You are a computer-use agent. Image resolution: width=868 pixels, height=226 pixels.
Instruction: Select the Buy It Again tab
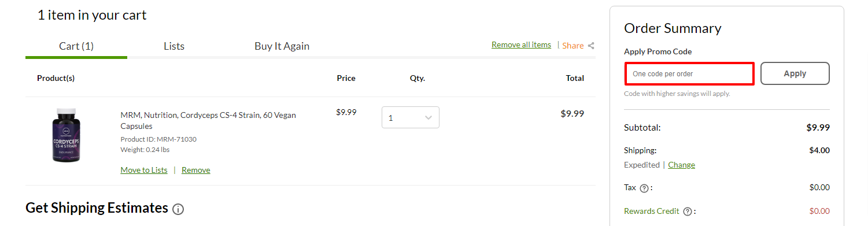pos(282,46)
